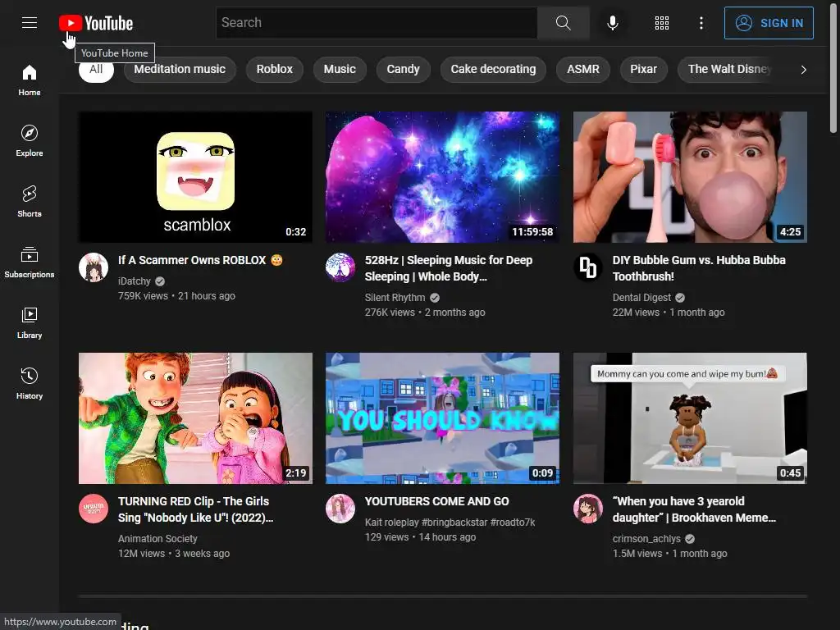Open Explore in sidebar
Image resolution: width=840 pixels, height=630 pixels.
point(29,141)
